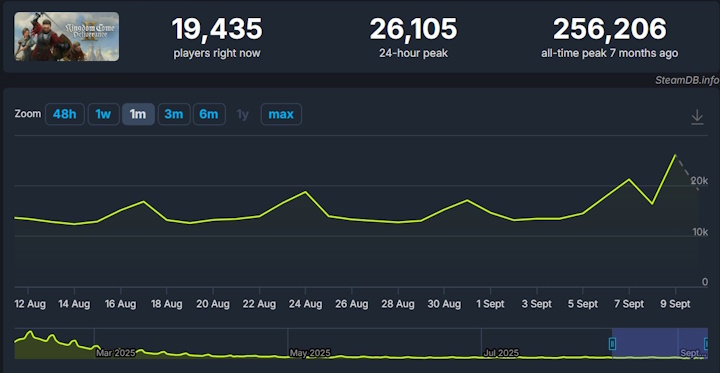This screenshot has height=373, width=720.
Task: Grab the right navigator range handle
Action: click(x=707, y=344)
